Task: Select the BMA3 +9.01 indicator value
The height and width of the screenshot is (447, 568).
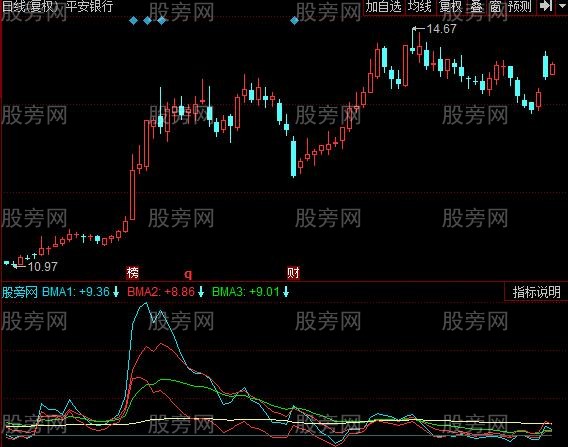Action: 246,292
